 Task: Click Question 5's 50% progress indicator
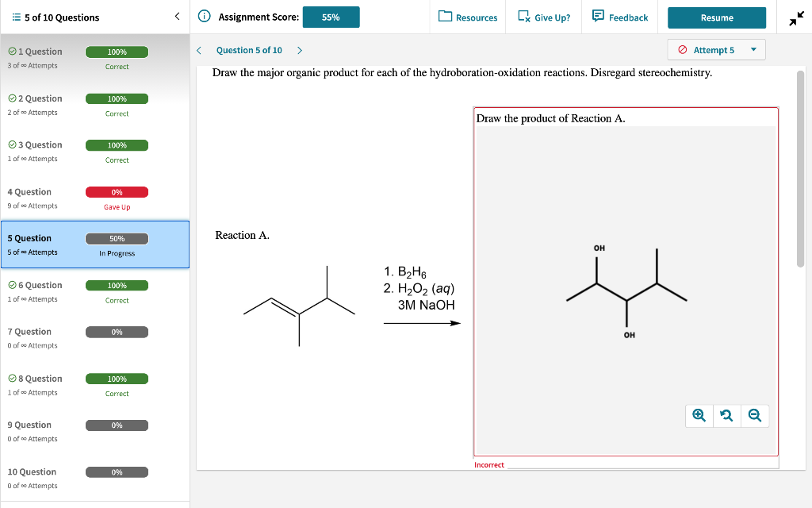coord(117,238)
